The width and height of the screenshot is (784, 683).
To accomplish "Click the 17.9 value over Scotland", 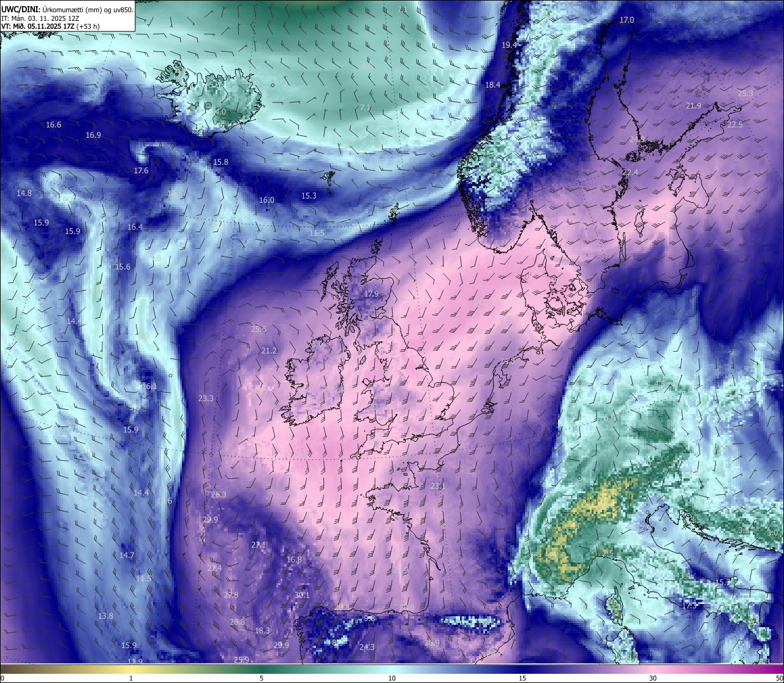I will tap(371, 294).
